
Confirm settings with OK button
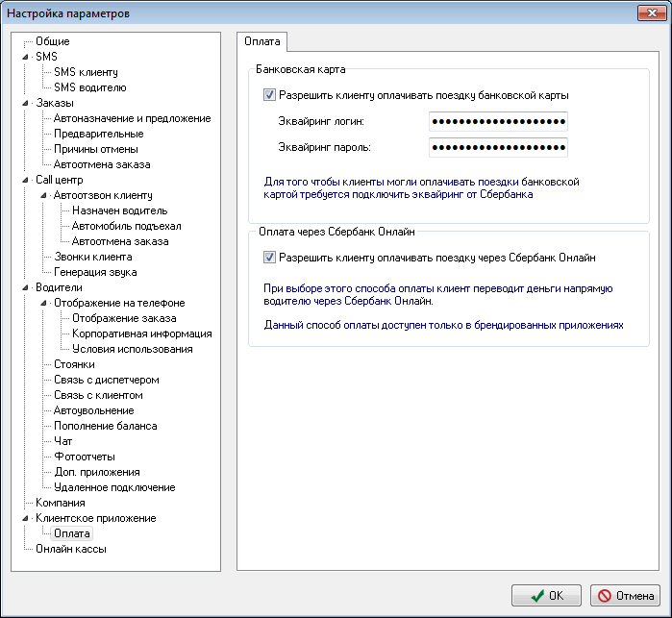click(x=546, y=595)
